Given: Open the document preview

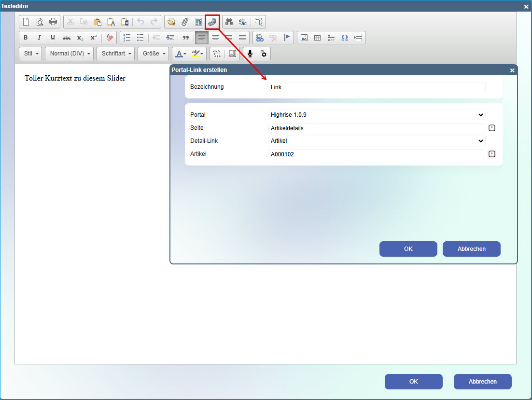Looking at the screenshot, I should pos(40,22).
